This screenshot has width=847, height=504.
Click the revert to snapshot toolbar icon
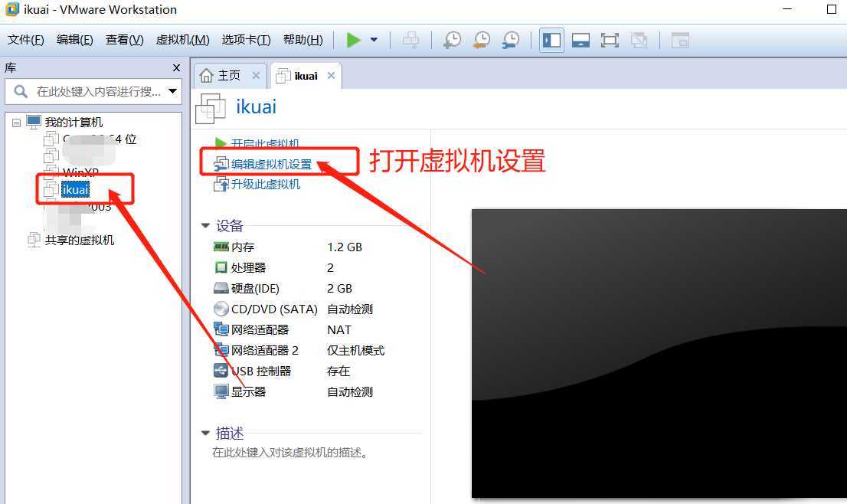click(481, 40)
